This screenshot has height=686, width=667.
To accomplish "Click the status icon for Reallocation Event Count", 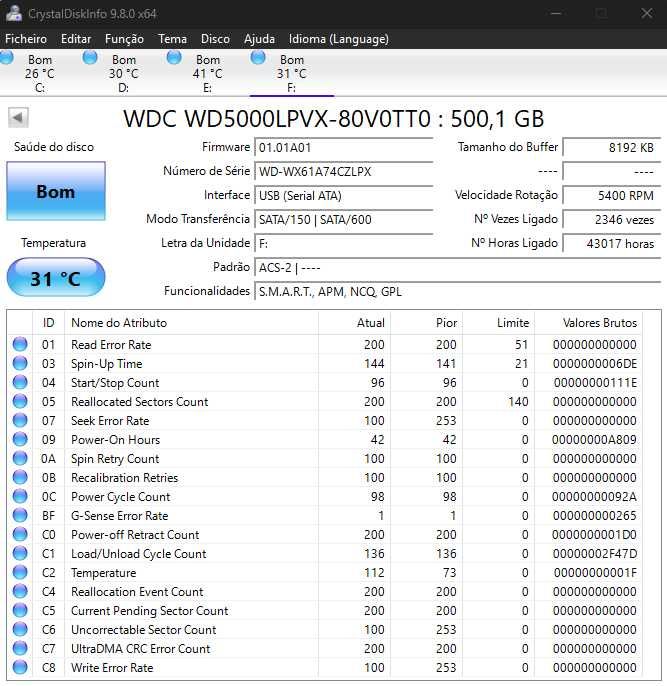I will coord(20,592).
